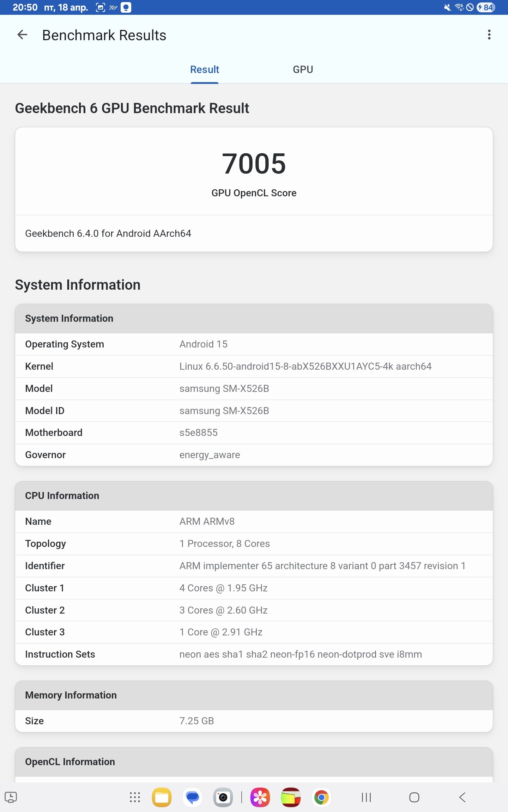The width and height of the screenshot is (508, 812).
Task: Select the Result tab
Action: (205, 69)
